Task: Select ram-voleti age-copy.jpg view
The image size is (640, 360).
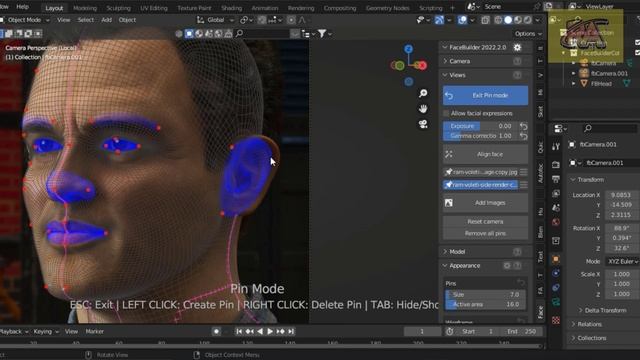Action: point(481,172)
